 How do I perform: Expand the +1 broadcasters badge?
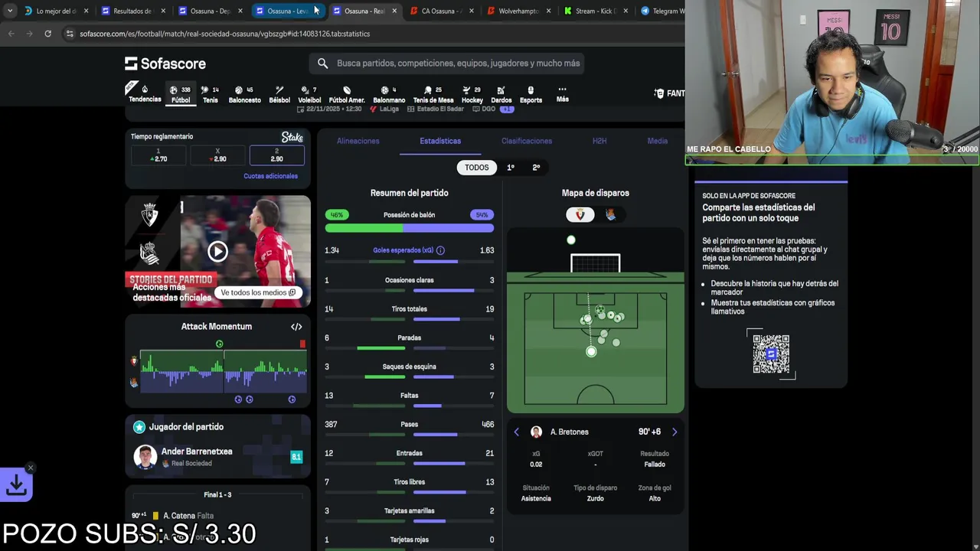[507, 109]
